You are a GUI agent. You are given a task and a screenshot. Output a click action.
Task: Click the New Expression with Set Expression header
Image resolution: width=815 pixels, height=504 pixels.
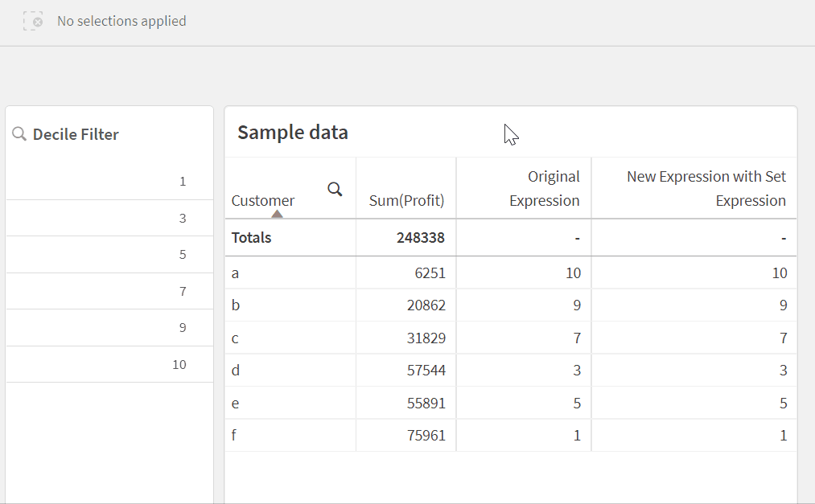(x=706, y=188)
